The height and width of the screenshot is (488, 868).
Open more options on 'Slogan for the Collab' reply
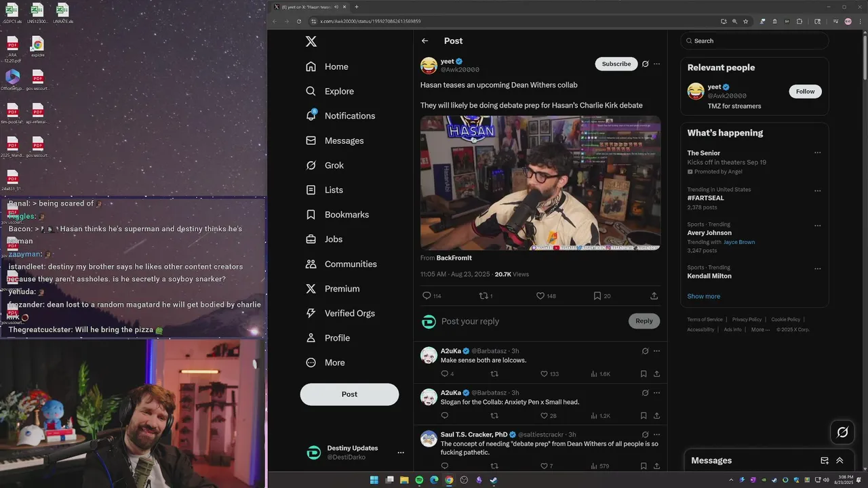pyautogui.click(x=656, y=393)
